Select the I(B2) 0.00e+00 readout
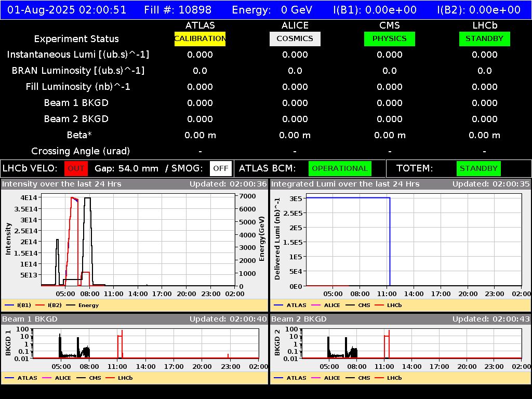Image resolution: width=532 pixels, height=399 pixels. pos(478,10)
